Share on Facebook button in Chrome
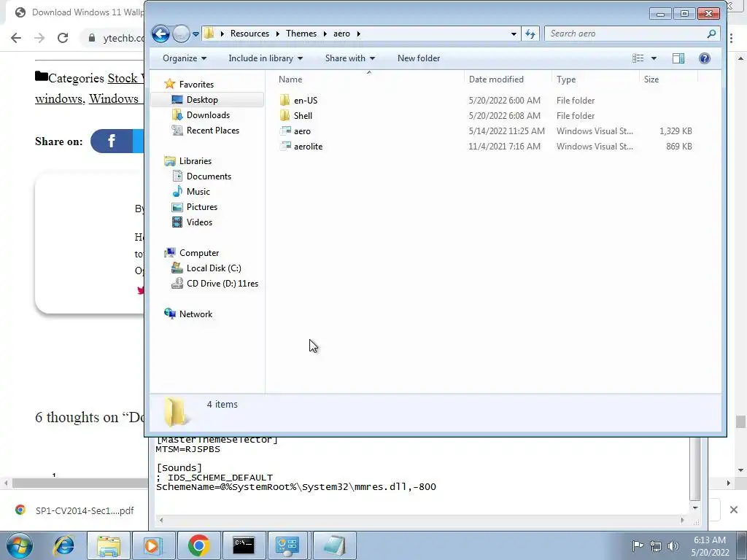 point(112,141)
